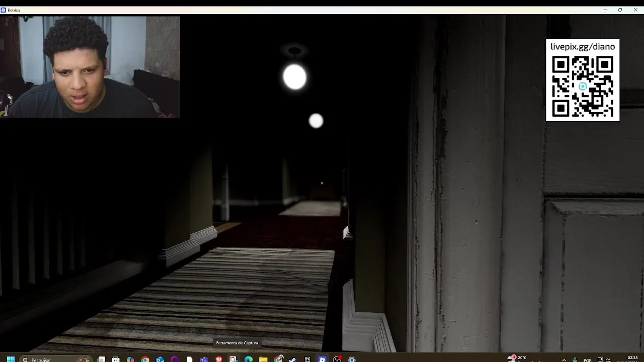Restore down the Roblox window
The width and height of the screenshot is (644, 362).
pyautogui.click(x=620, y=10)
